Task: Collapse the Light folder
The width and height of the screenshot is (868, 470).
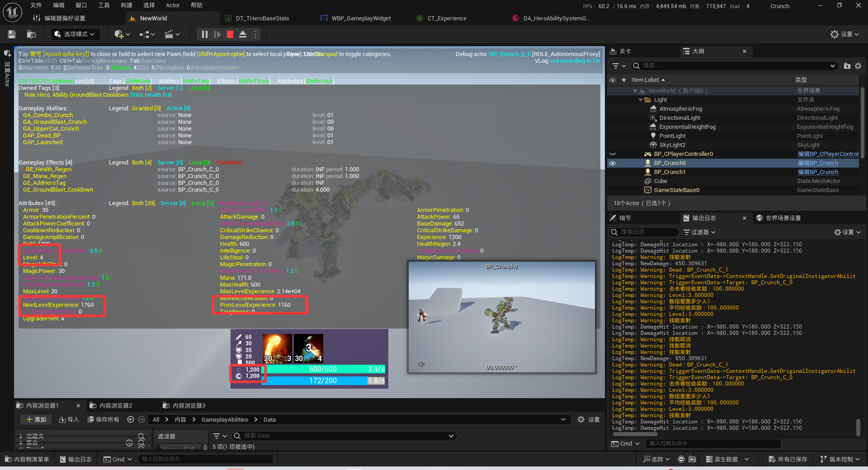Action: 640,100
